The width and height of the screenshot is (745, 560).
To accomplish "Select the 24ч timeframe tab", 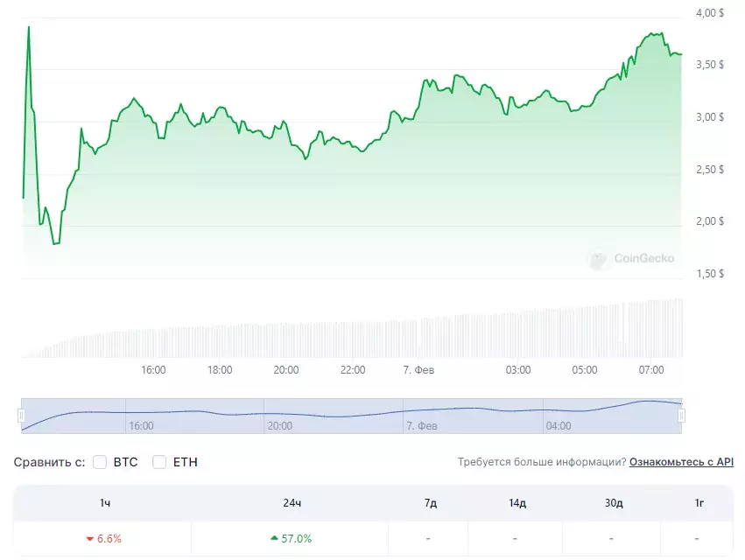I will 292,502.
